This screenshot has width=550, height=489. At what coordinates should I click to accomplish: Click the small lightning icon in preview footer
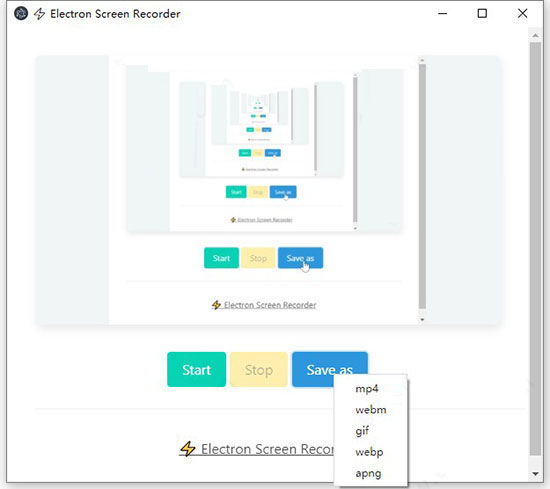coord(216,305)
